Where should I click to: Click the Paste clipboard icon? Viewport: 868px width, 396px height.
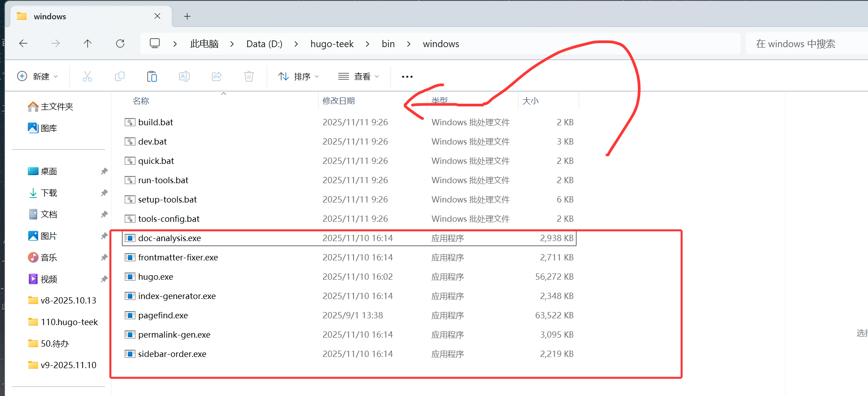(152, 76)
